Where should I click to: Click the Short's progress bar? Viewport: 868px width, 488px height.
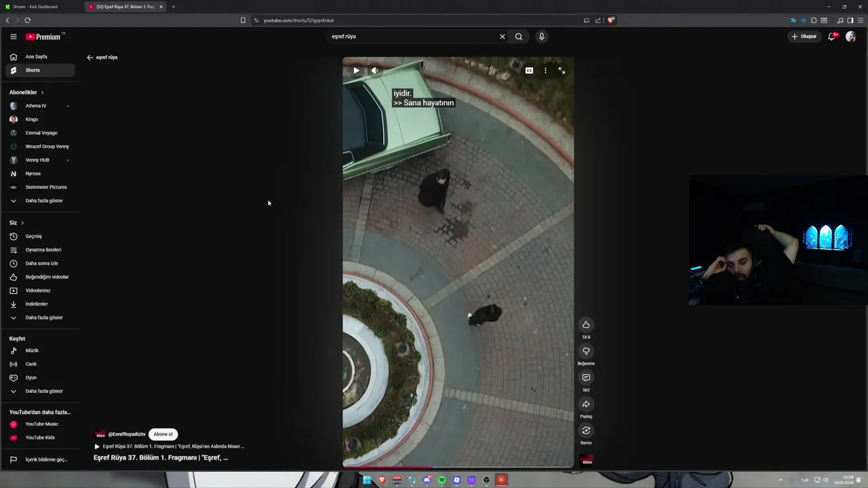point(458,466)
